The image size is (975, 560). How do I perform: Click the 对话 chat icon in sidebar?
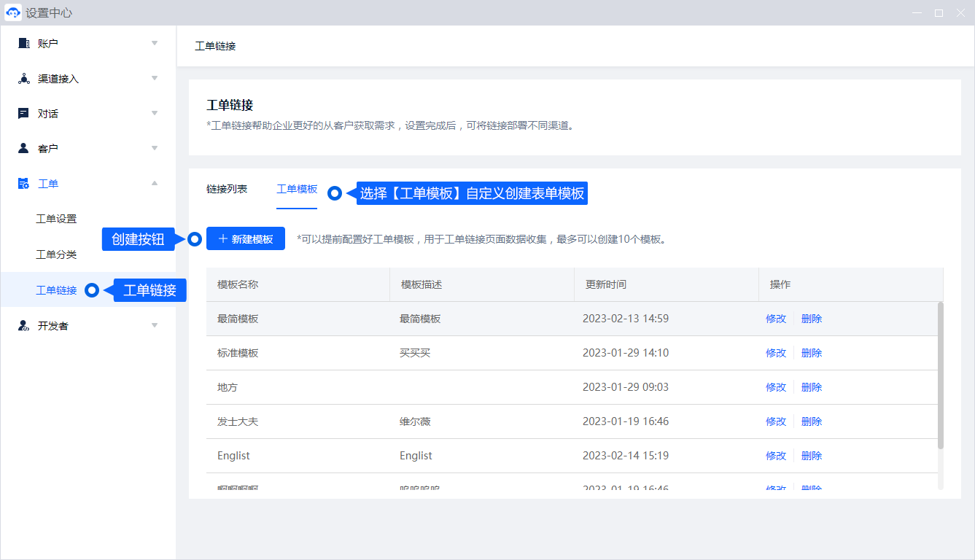(23, 114)
